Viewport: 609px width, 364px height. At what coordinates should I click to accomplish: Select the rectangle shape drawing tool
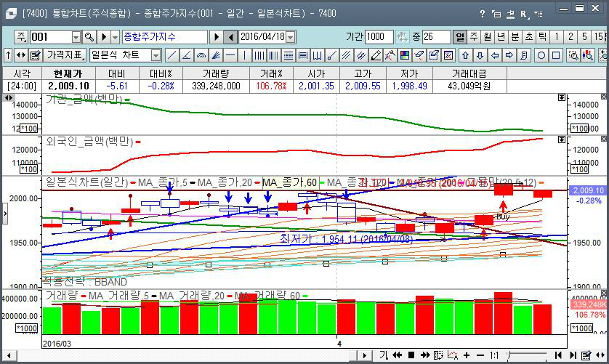click(x=556, y=55)
